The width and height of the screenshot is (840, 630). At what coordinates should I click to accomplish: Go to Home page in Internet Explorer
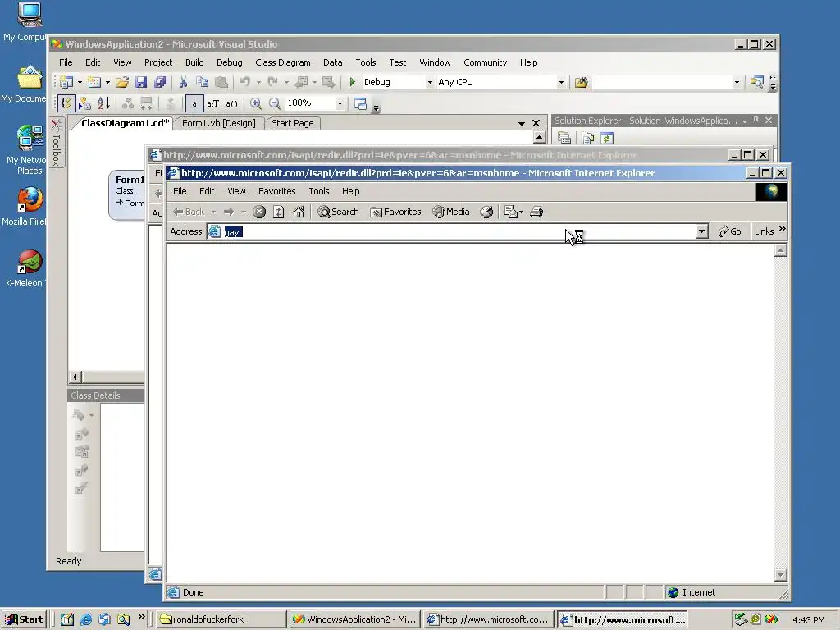point(299,212)
